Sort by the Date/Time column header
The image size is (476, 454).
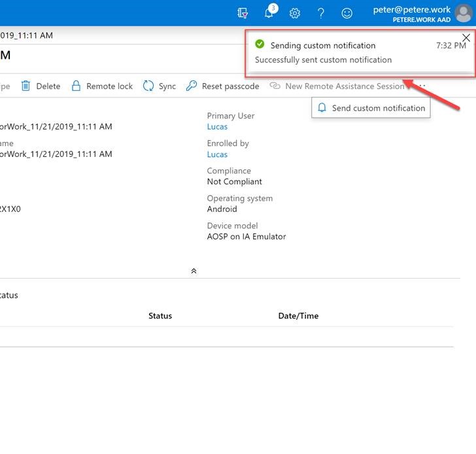[298, 316]
